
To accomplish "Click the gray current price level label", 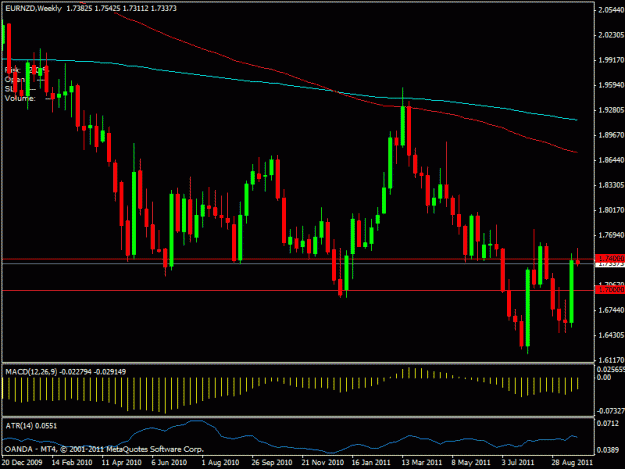I will tap(610, 264).
